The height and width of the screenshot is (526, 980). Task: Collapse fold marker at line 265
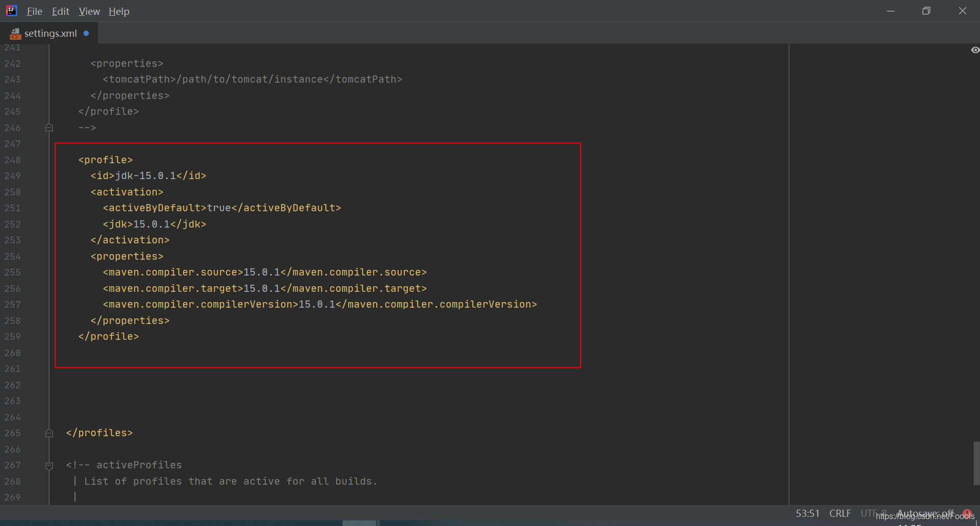(x=49, y=433)
